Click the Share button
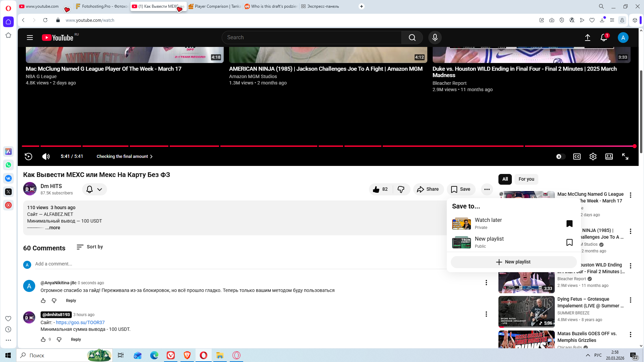Image resolution: width=644 pixels, height=362 pixels. point(428,189)
